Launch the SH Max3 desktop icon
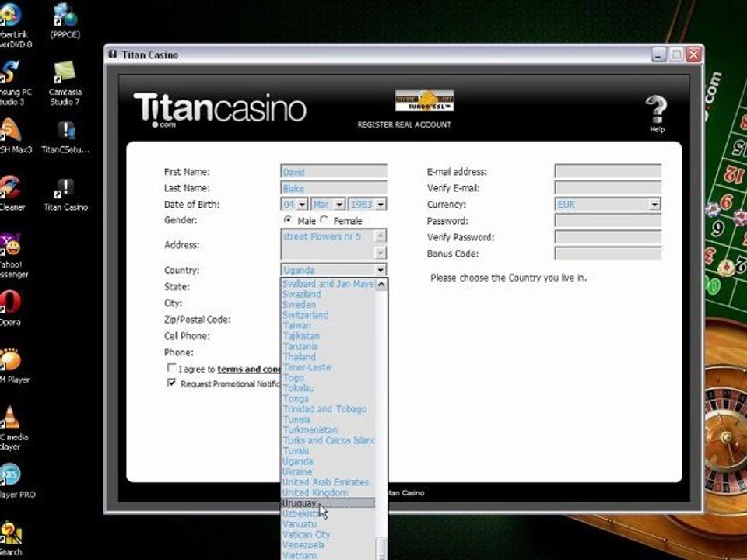747x560 pixels. click(x=16, y=135)
